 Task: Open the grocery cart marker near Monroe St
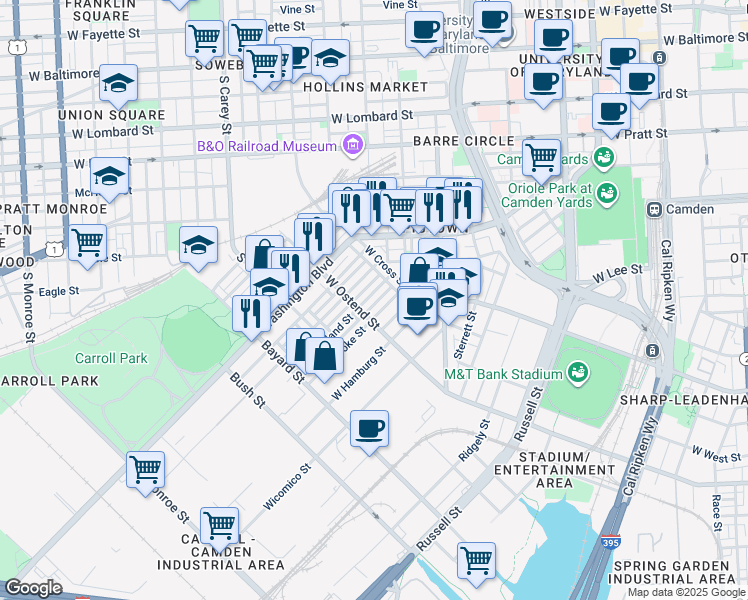[146, 469]
